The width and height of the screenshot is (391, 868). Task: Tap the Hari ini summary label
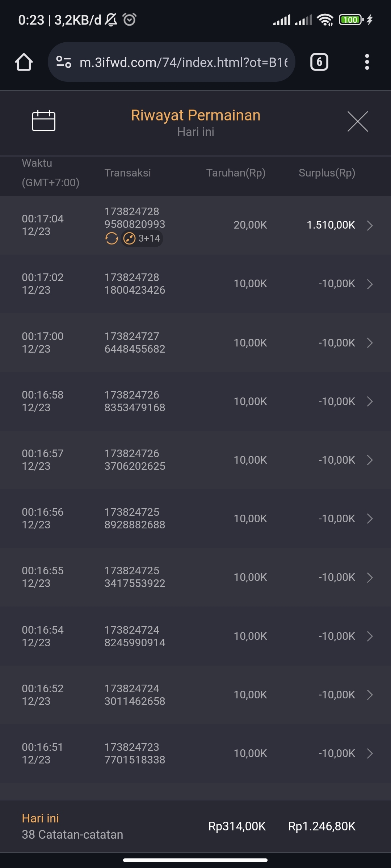(40, 818)
